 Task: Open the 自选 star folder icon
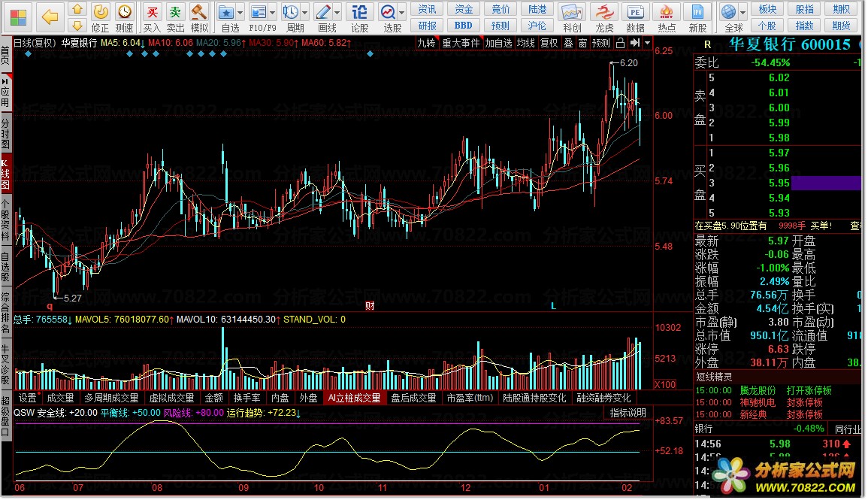pyautogui.click(x=226, y=11)
